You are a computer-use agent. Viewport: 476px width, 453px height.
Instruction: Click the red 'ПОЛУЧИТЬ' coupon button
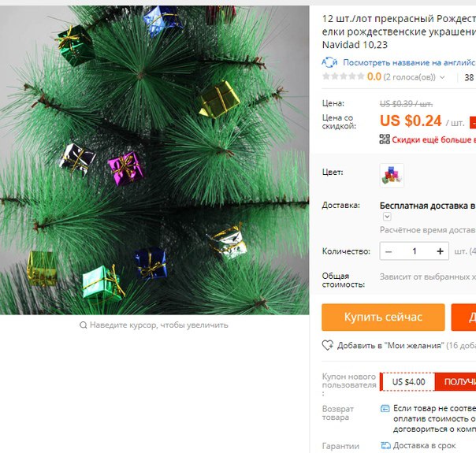click(456, 381)
